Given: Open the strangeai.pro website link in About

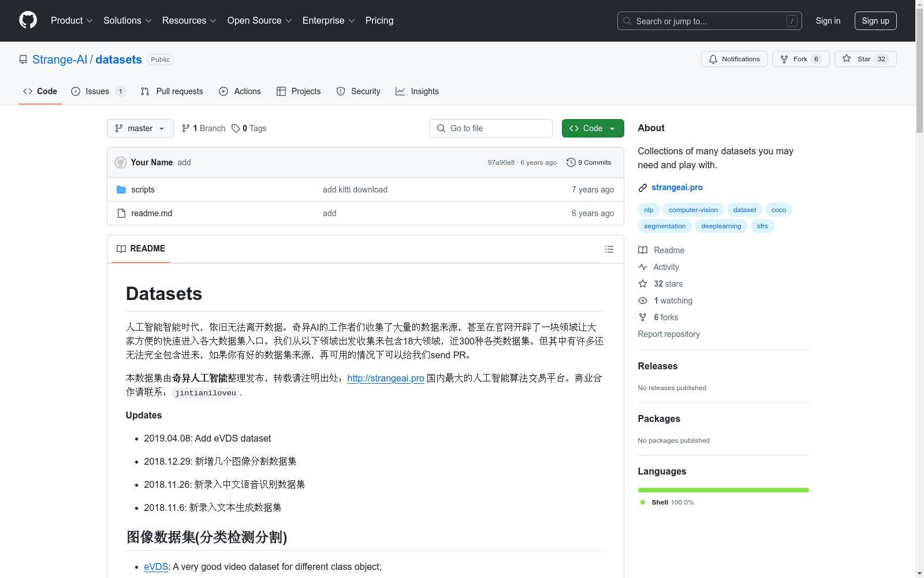Looking at the screenshot, I should pos(677,187).
